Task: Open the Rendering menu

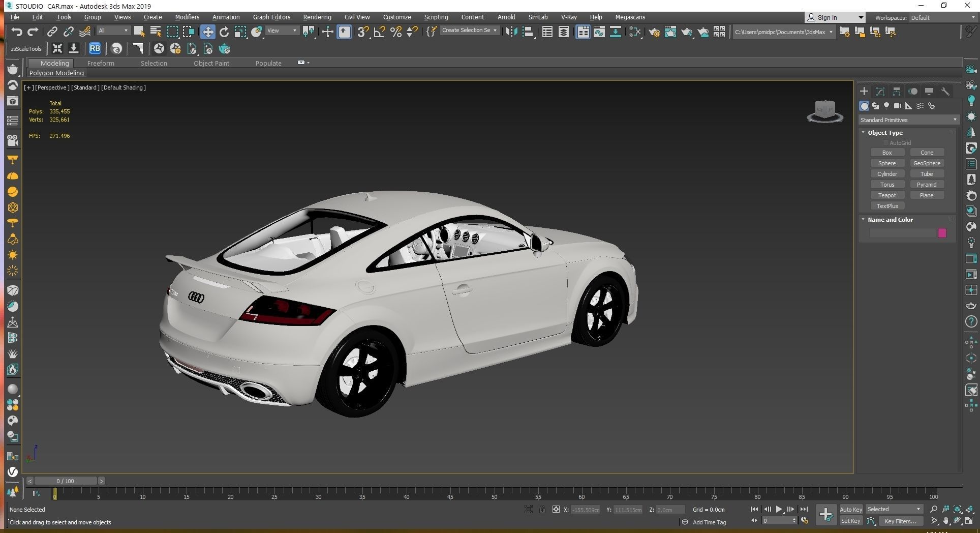Action: (317, 17)
